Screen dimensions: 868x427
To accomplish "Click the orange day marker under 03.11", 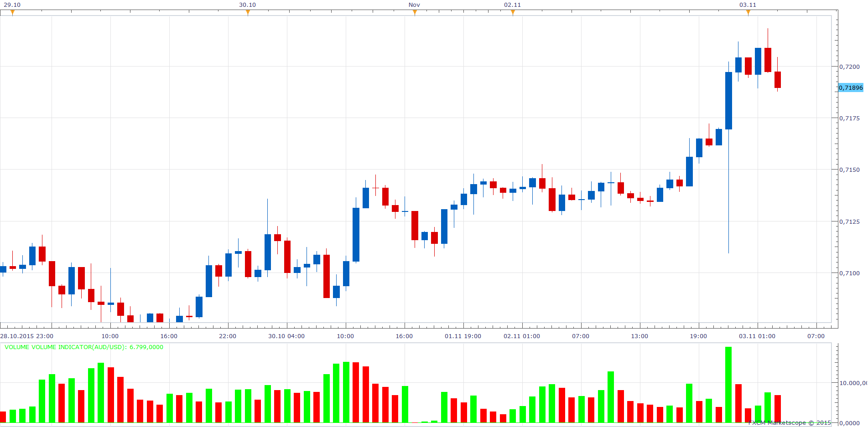I will 748,12.
